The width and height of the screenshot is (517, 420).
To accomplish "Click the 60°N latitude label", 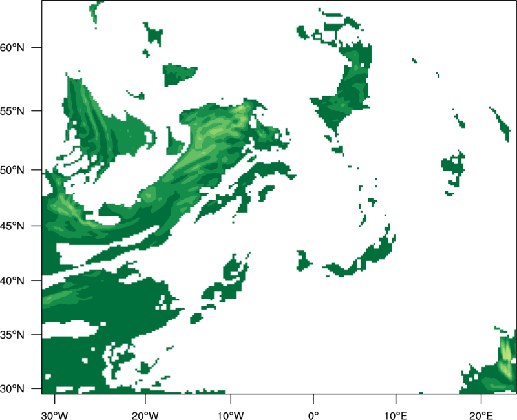I will [12, 47].
